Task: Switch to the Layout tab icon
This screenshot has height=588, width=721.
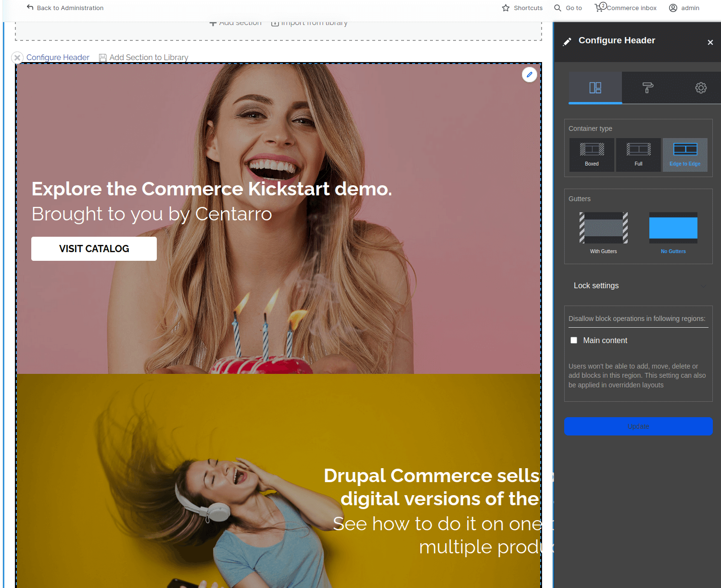Action: 595,88
